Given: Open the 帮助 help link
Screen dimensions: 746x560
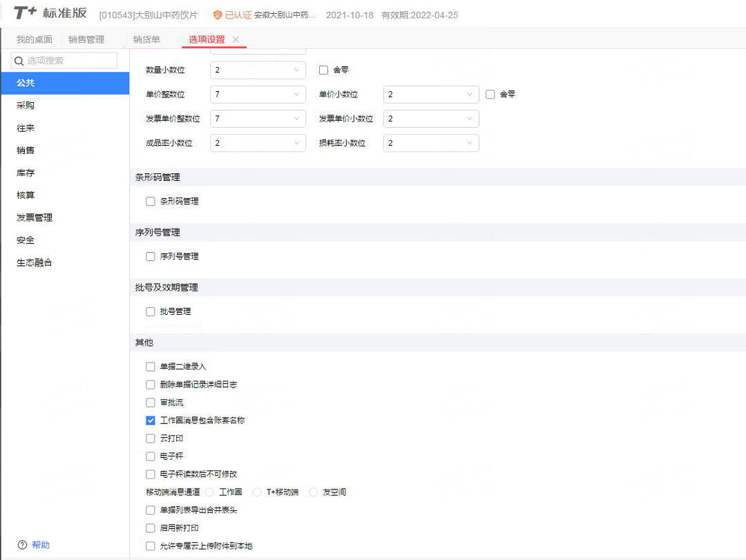Looking at the screenshot, I should [x=41, y=545].
